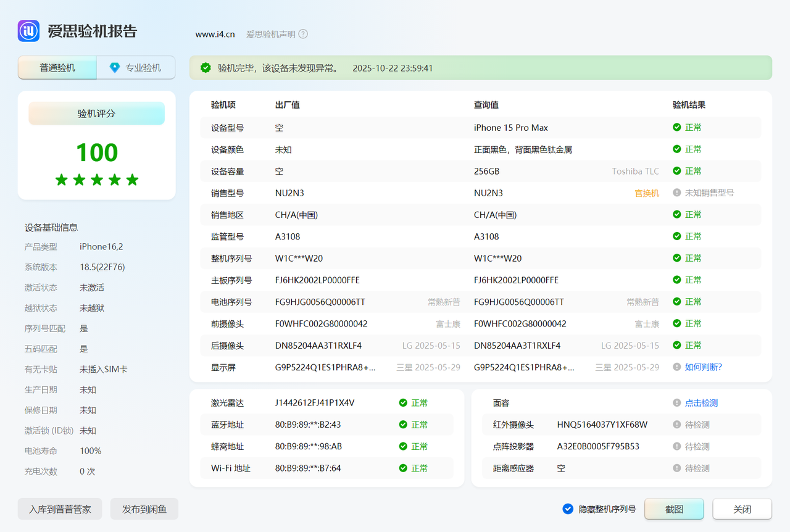790x532 pixels.
Task: Click info icon next to 如何判断?
Action: click(x=677, y=367)
